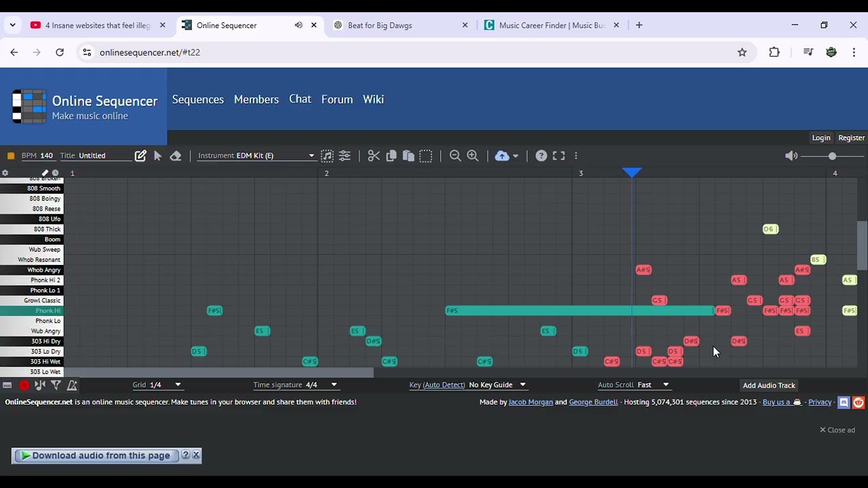
Task: Open the Wiki page
Action: [374, 100]
